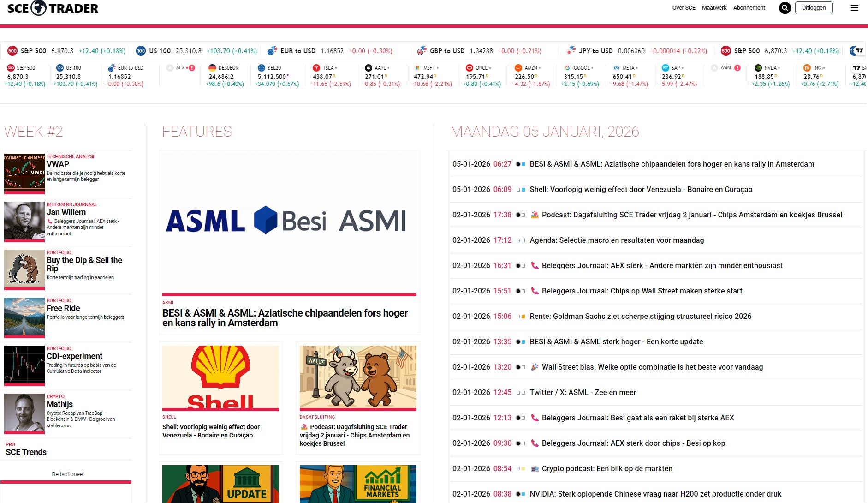Image resolution: width=868 pixels, height=503 pixels.
Task: Click the GOOGL Google logo icon
Action: coord(567,68)
